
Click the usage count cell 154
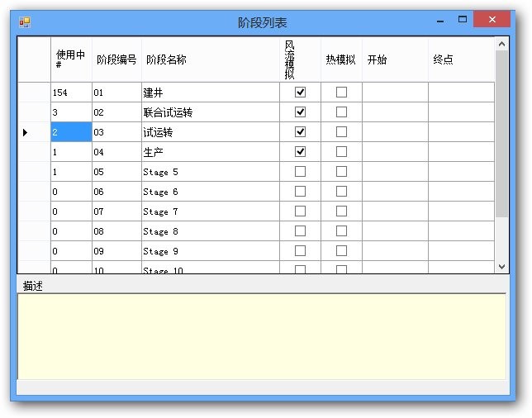click(71, 93)
